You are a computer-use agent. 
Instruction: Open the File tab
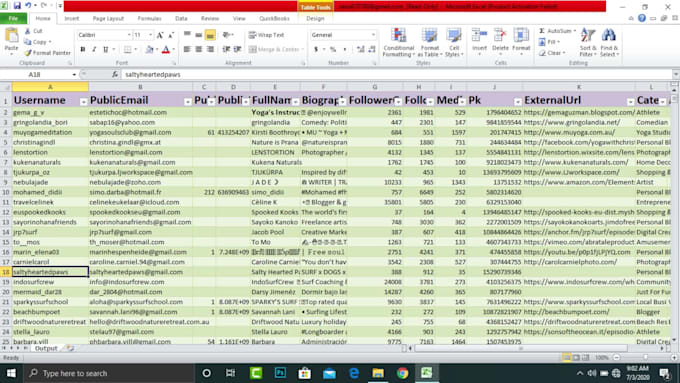coord(13,19)
